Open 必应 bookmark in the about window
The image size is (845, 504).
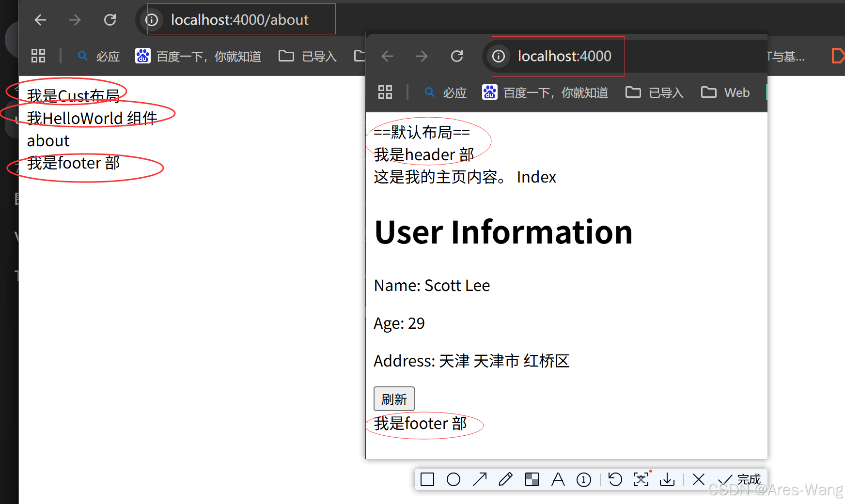click(99, 56)
